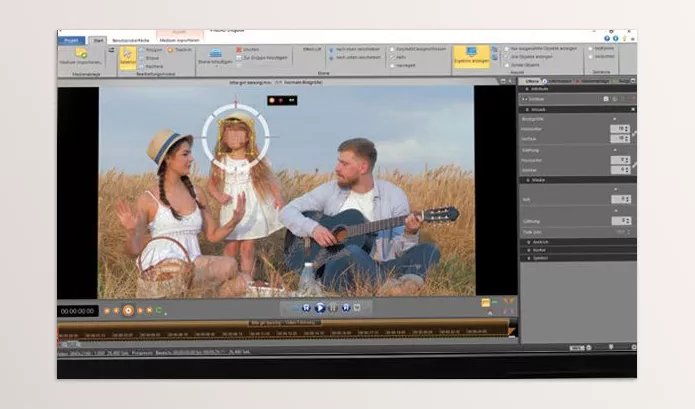Viewport: 695px width, 409px height.
Task: Click the highlighted round marker button near timecode
Action: coord(128,311)
